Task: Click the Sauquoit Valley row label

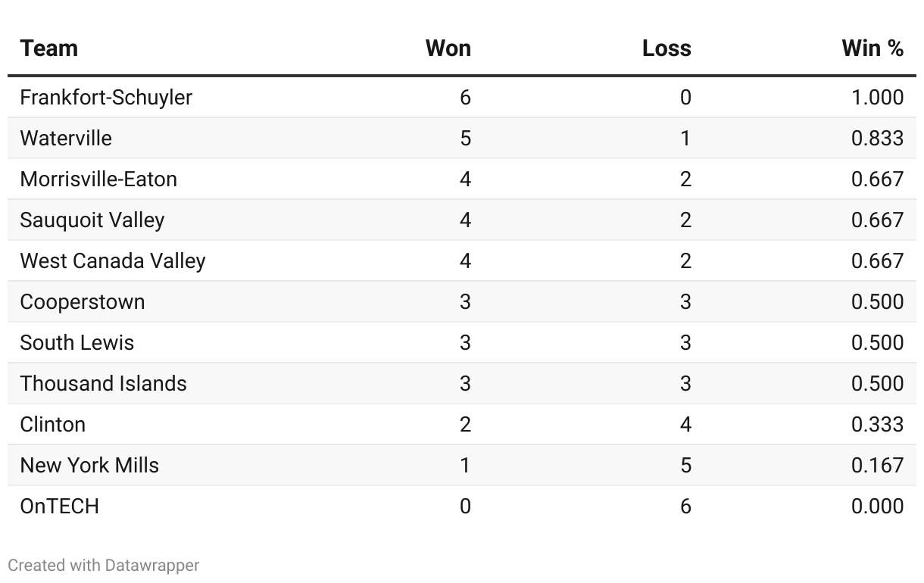Action: point(92,220)
